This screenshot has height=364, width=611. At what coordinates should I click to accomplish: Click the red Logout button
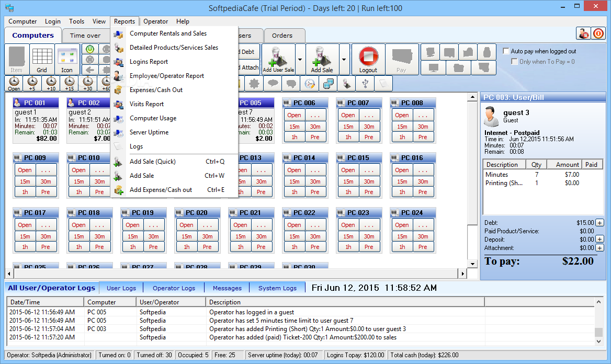pyautogui.click(x=368, y=59)
